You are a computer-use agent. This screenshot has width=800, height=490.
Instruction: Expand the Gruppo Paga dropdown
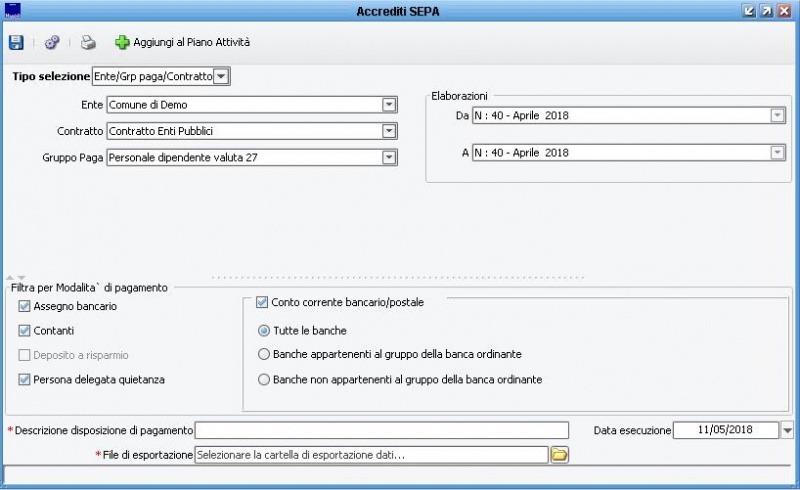point(389,157)
